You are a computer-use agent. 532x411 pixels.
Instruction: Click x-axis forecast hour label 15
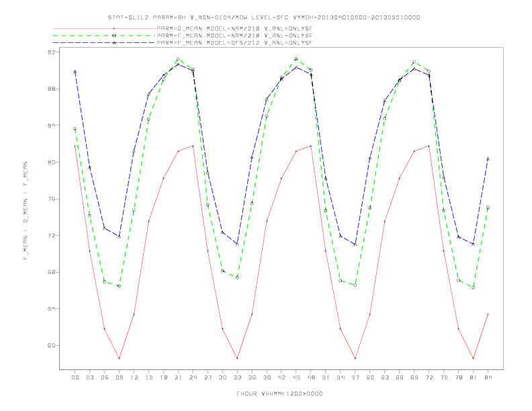(148, 377)
